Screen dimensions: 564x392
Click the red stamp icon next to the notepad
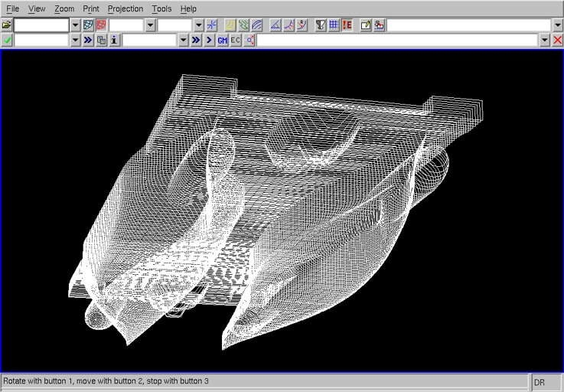[x=379, y=25]
